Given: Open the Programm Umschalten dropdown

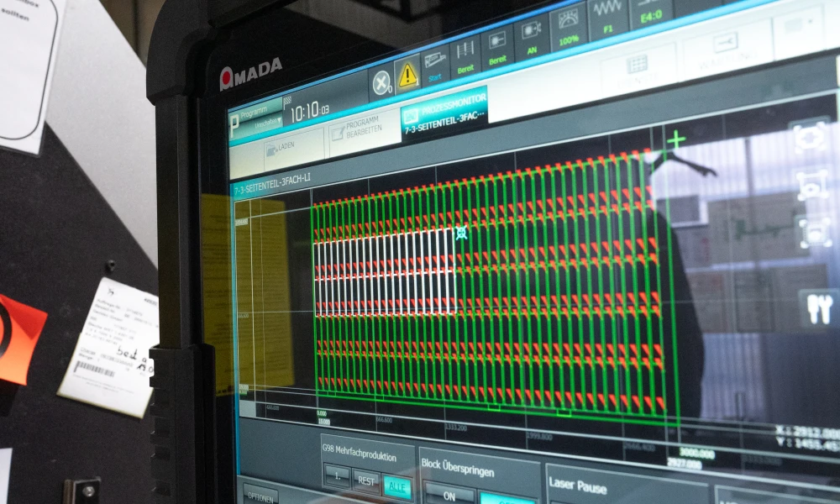Looking at the screenshot, I should pyautogui.click(x=257, y=120).
